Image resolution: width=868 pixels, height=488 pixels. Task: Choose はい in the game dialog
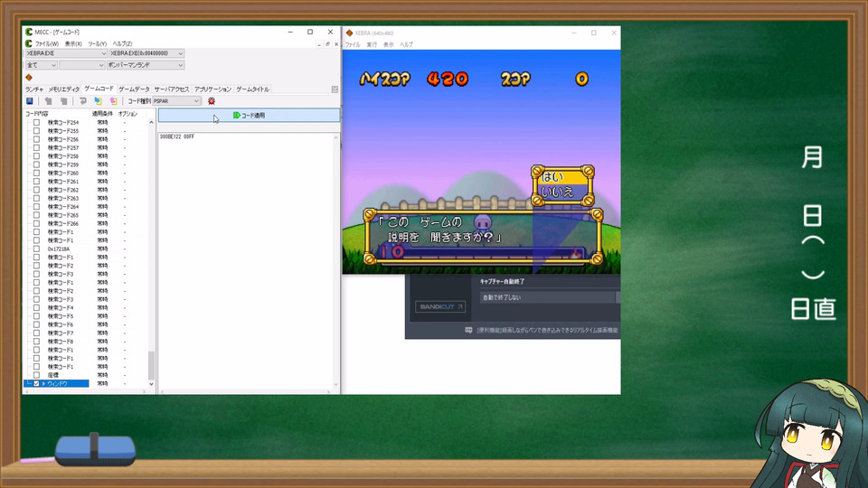561,177
